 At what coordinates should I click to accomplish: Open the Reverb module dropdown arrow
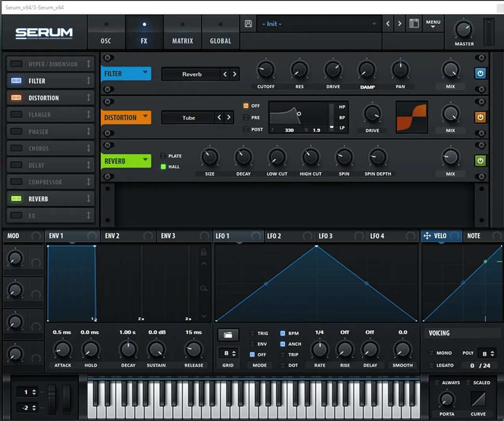[145, 160]
